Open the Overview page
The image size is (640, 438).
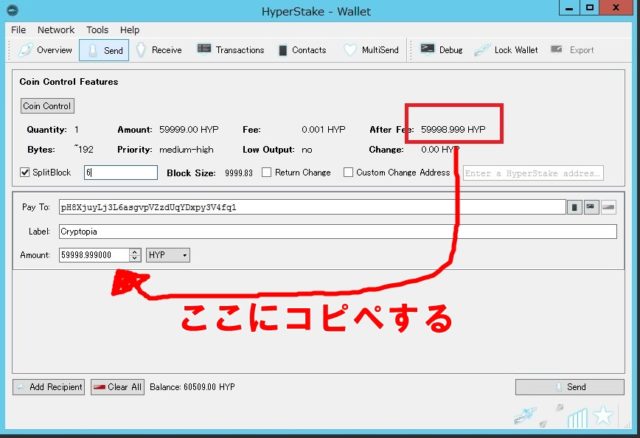tap(45, 50)
